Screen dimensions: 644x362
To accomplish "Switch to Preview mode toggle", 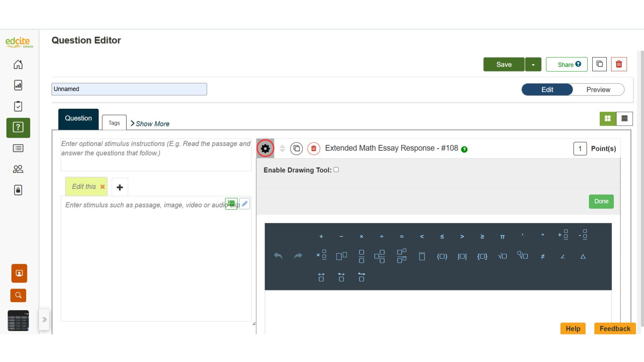I will coord(598,90).
